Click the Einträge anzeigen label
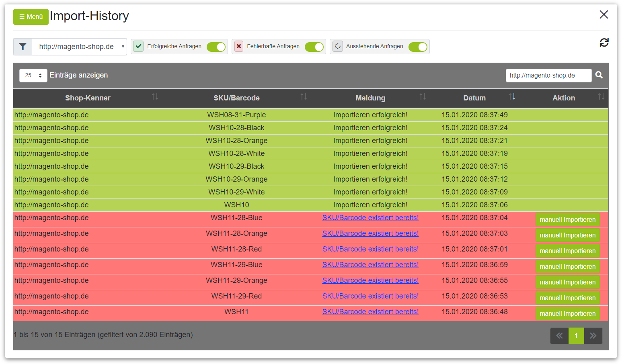This screenshot has width=624, height=364. click(x=79, y=75)
